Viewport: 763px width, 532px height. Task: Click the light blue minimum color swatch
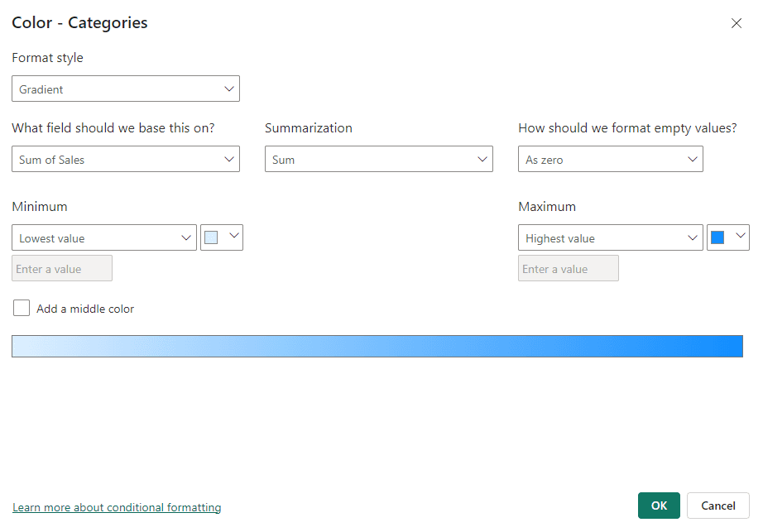pyautogui.click(x=211, y=237)
